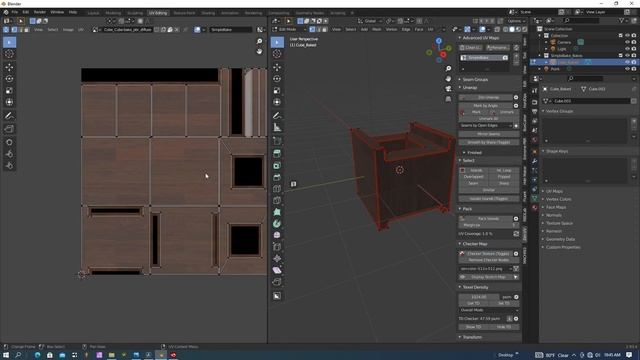Click Remove Checker Nodes button
640x360 pixels.
coord(489,260)
